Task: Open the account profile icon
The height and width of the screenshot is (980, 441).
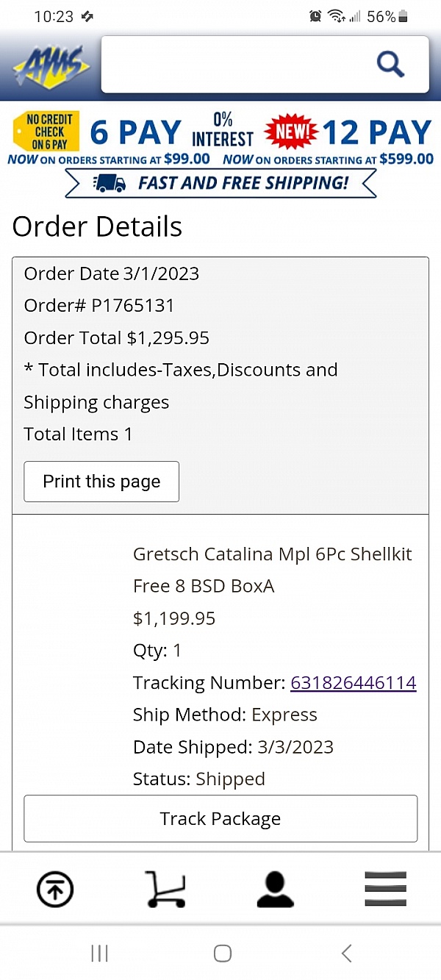Action: tap(276, 890)
